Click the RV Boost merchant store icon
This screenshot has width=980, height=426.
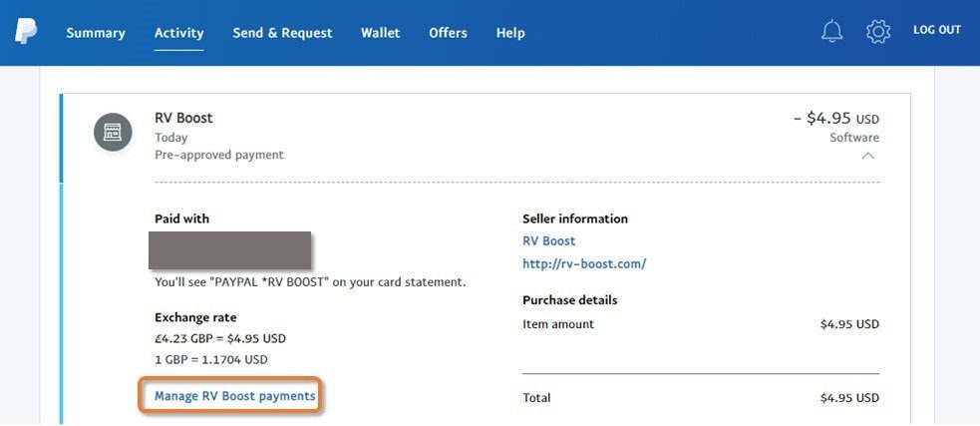[x=113, y=132]
